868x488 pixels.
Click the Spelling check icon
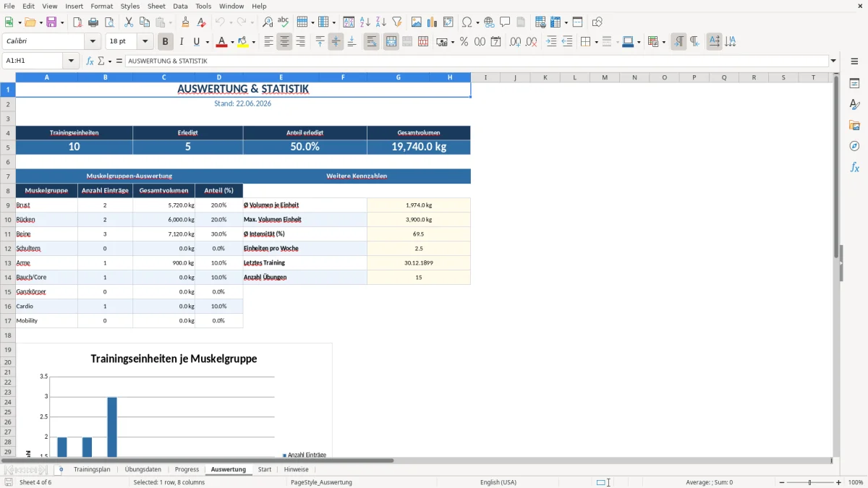pos(284,22)
